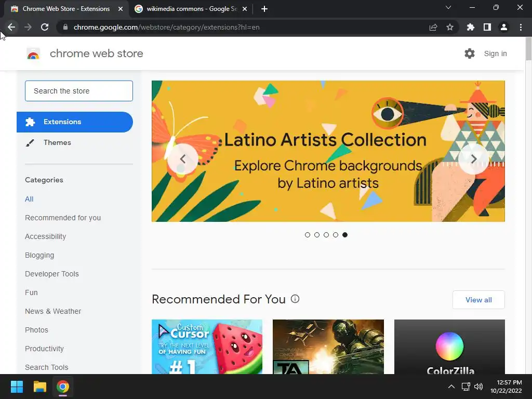Select the first carousel indicator dot
Viewport: 532px width, 399px height.
tap(308, 235)
